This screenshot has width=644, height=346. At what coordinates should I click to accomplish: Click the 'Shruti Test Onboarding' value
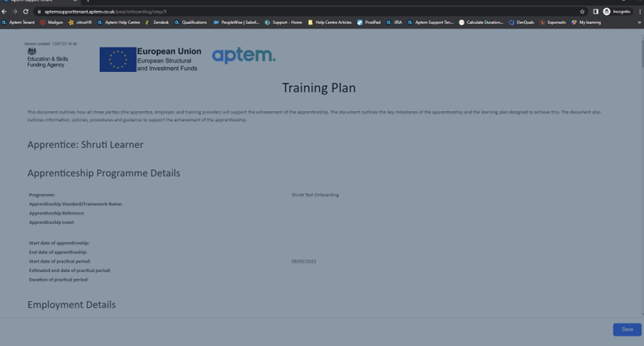pos(315,195)
